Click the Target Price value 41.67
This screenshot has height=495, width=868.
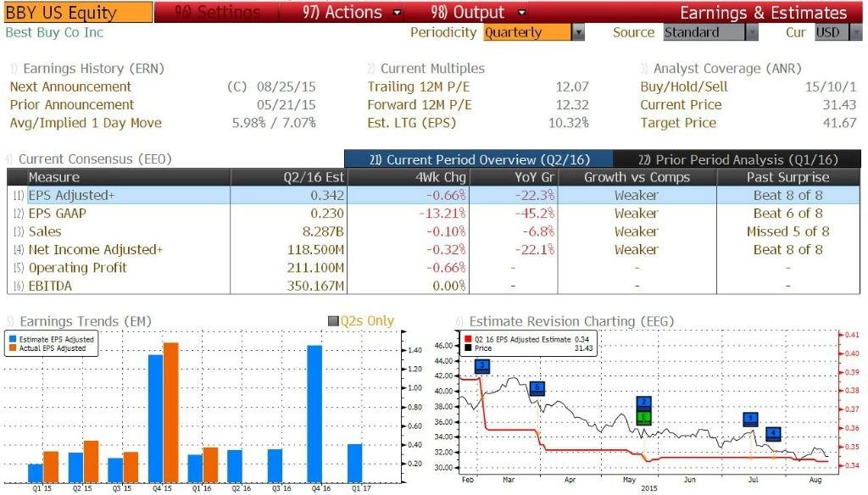click(x=840, y=123)
